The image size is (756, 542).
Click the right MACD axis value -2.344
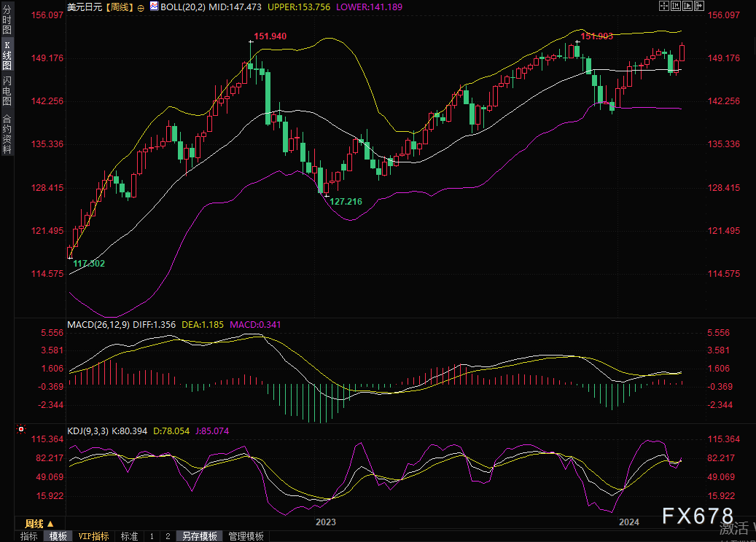pos(720,405)
